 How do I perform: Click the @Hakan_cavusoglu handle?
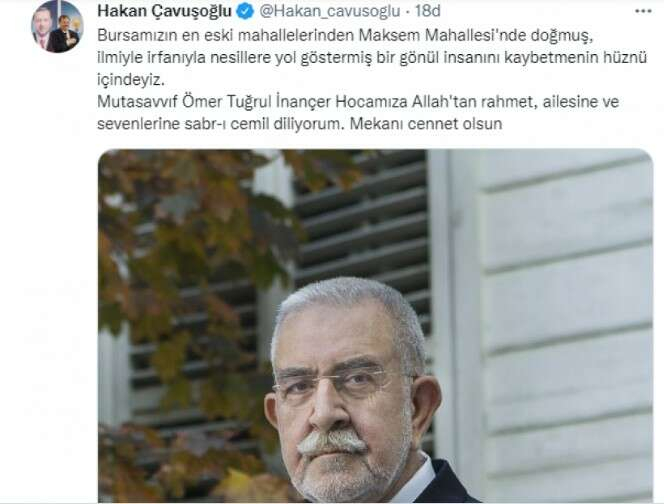(x=329, y=11)
